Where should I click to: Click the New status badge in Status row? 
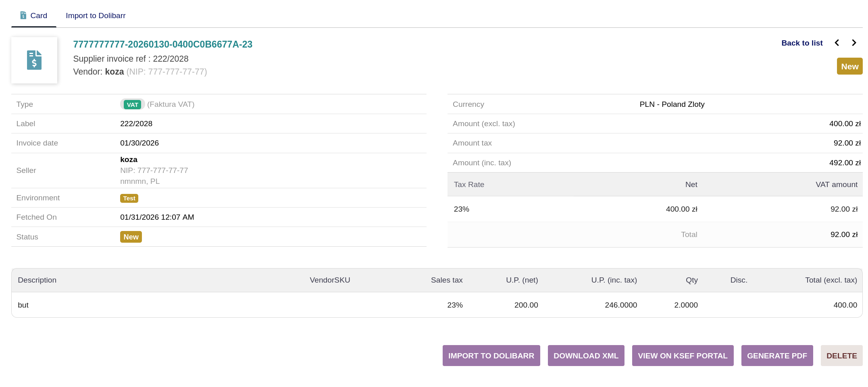(x=131, y=237)
